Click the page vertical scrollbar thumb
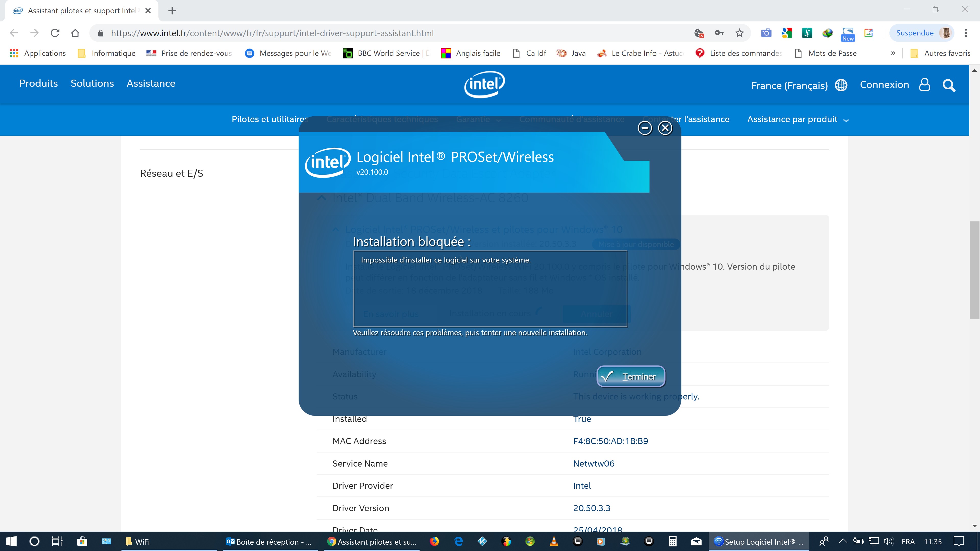This screenshot has height=551, width=980. pyautogui.click(x=974, y=270)
